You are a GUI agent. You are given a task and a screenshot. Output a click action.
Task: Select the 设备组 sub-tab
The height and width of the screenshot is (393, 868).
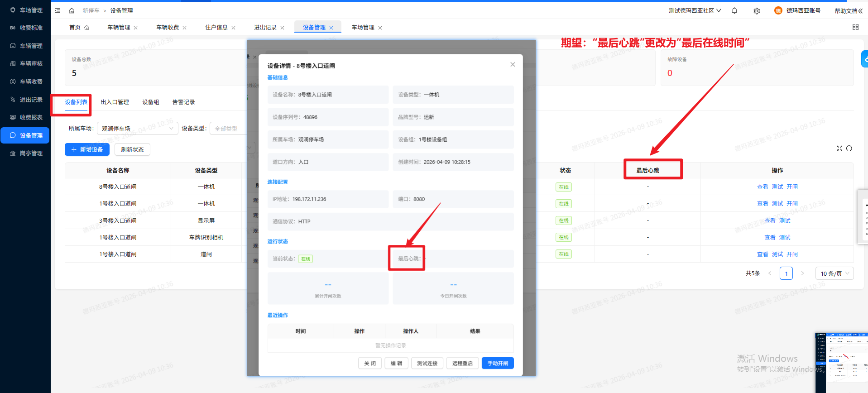[151, 102]
